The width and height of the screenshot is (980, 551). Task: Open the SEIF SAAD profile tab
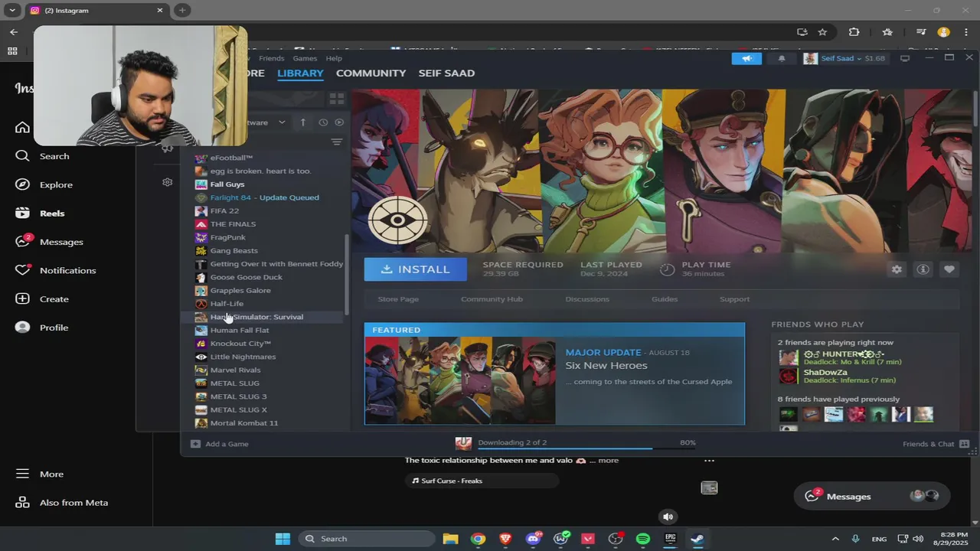[446, 73]
